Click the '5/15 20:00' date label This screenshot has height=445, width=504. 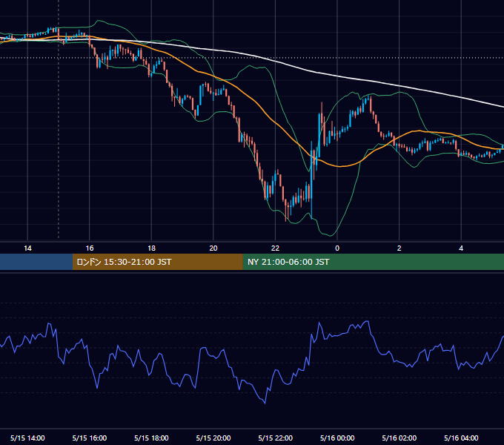[x=213, y=438]
